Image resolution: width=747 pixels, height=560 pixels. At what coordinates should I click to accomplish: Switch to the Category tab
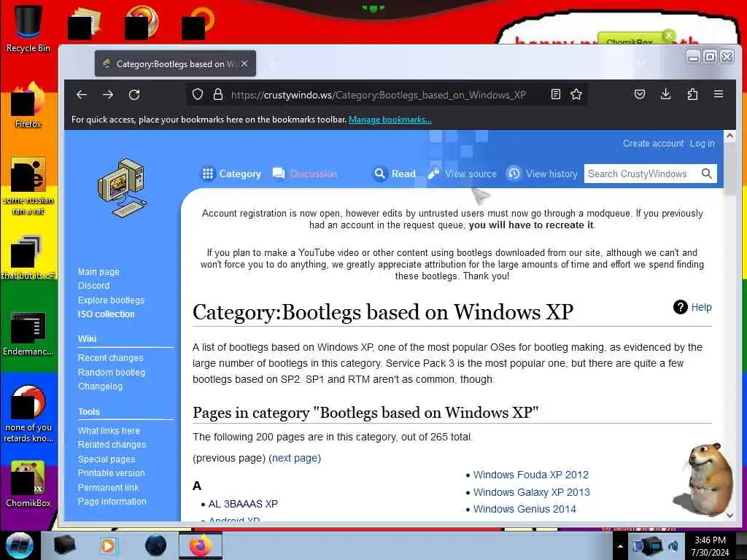[231, 174]
